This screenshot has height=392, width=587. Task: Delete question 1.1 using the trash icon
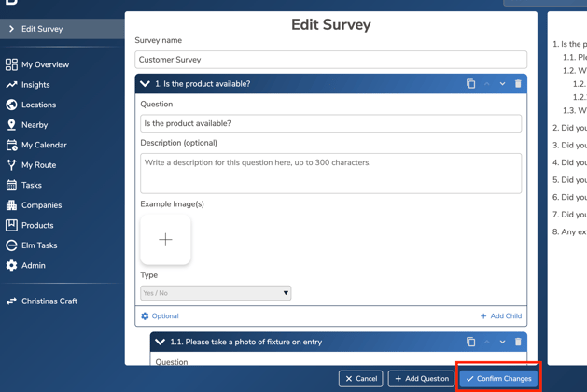click(x=518, y=343)
